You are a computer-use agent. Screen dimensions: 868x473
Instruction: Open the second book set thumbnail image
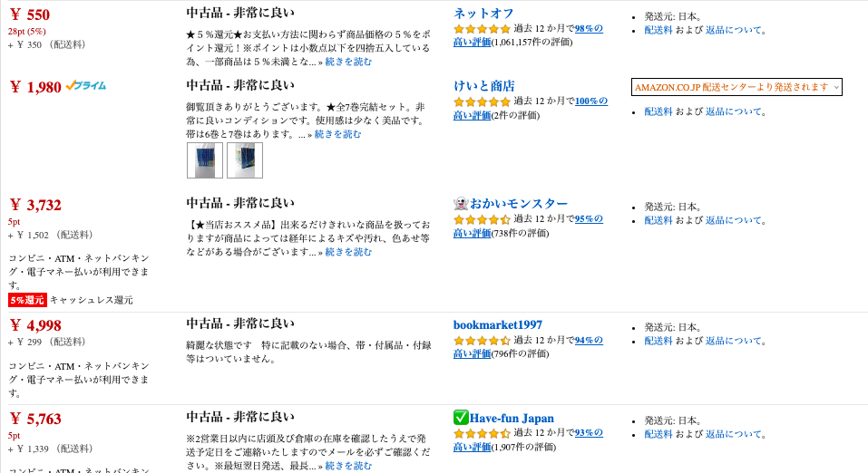245,160
